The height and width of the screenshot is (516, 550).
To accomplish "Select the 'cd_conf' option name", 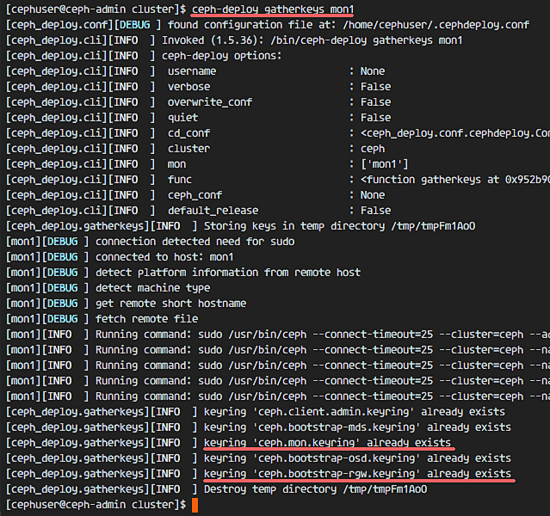I will (x=189, y=133).
